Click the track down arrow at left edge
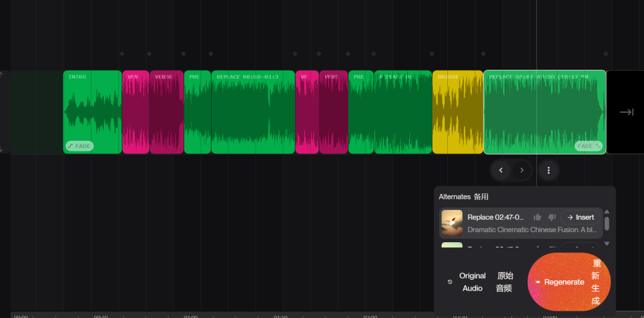Screen dimensions: 644x318 click(2, 150)
